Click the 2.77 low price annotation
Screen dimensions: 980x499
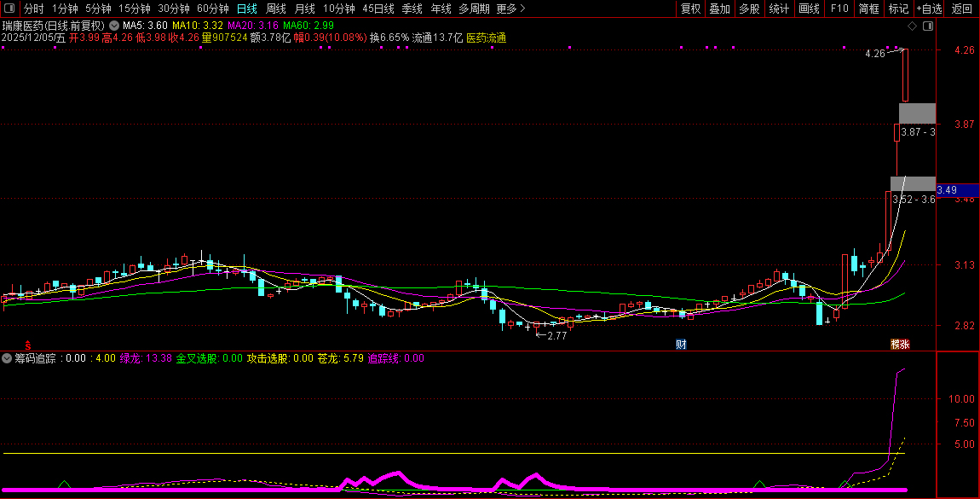556,336
